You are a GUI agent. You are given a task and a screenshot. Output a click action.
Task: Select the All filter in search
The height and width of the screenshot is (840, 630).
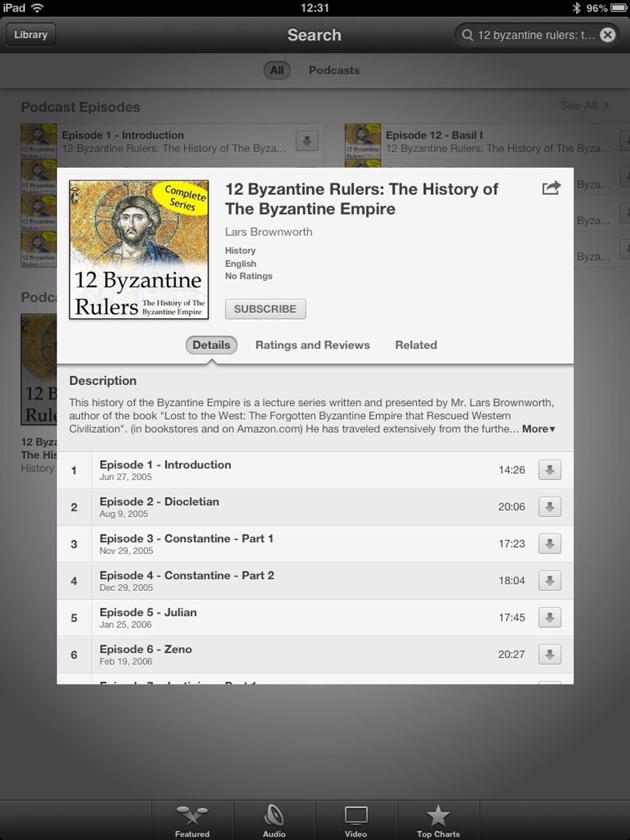pos(277,71)
